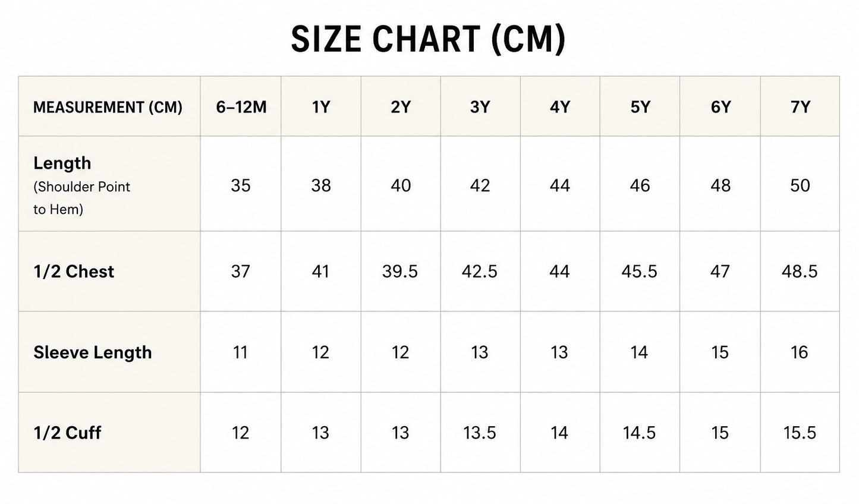
Task: Click the Length value 35 cell
Action: point(241,185)
